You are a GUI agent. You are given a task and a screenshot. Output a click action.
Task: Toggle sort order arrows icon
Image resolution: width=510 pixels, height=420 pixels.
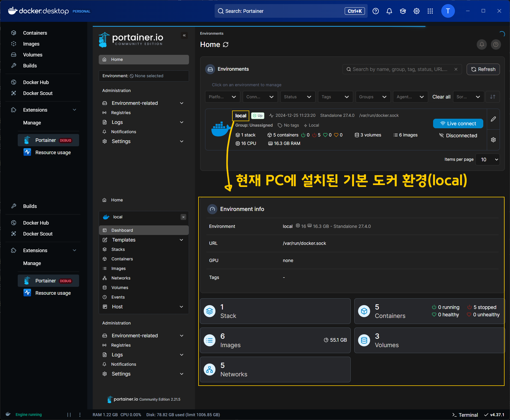tap(493, 97)
